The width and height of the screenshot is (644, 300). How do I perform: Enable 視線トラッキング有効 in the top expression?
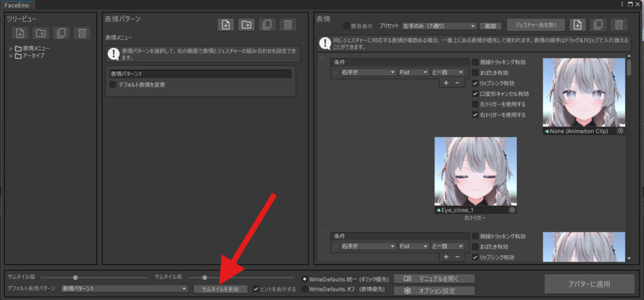pyautogui.click(x=475, y=62)
